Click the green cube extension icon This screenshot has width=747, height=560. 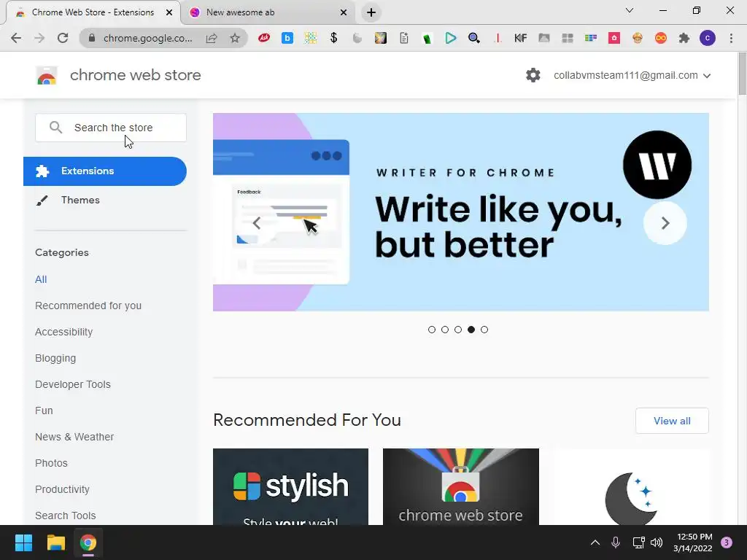[427, 38]
